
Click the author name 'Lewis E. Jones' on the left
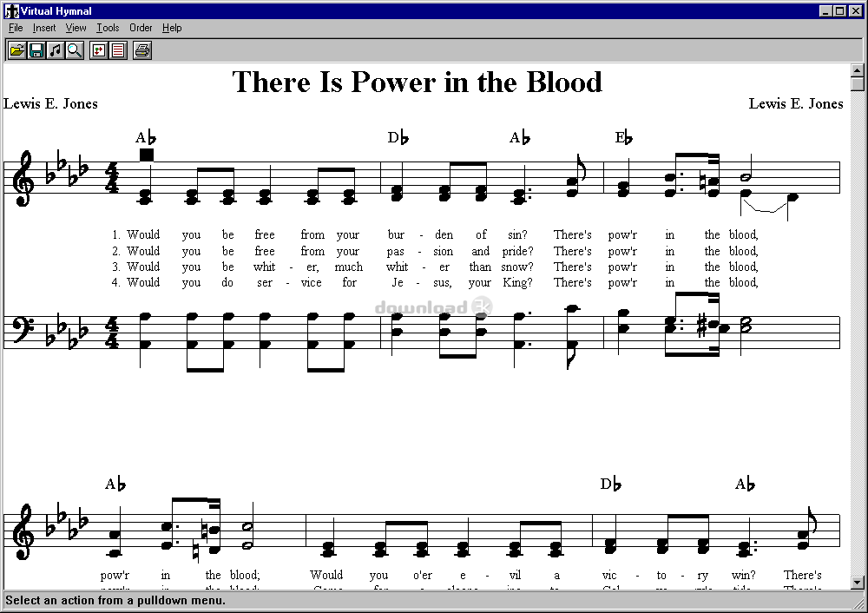coord(50,103)
